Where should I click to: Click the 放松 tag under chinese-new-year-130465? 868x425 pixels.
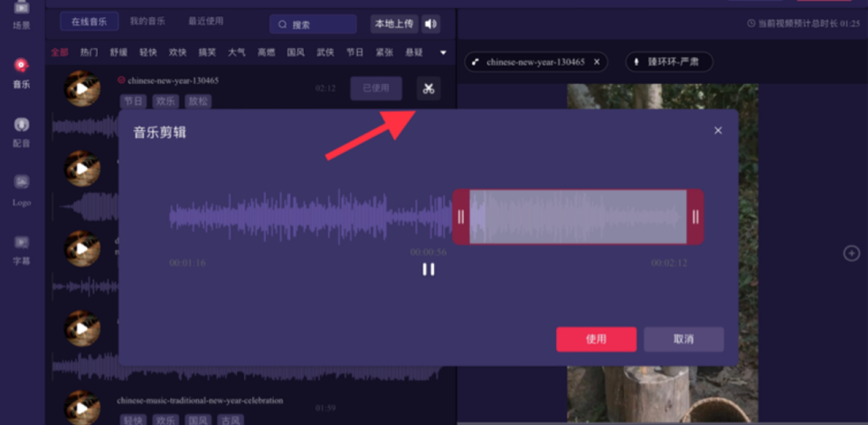198,101
